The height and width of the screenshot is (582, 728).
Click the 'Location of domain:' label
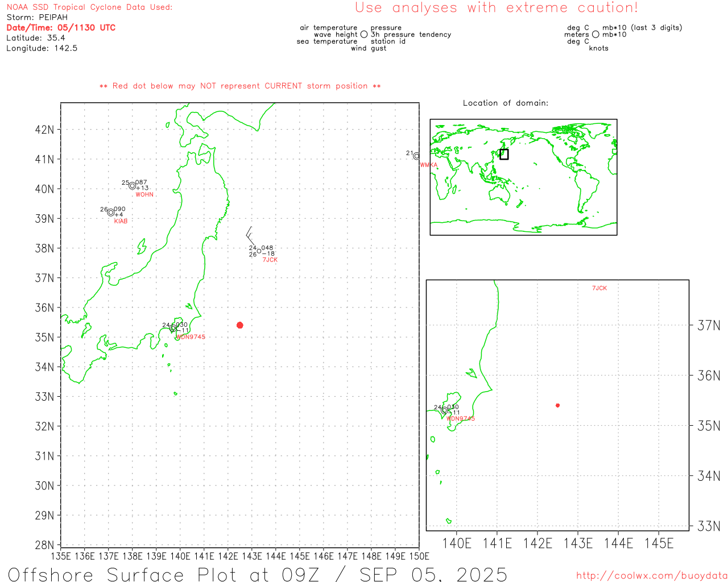[x=506, y=103]
